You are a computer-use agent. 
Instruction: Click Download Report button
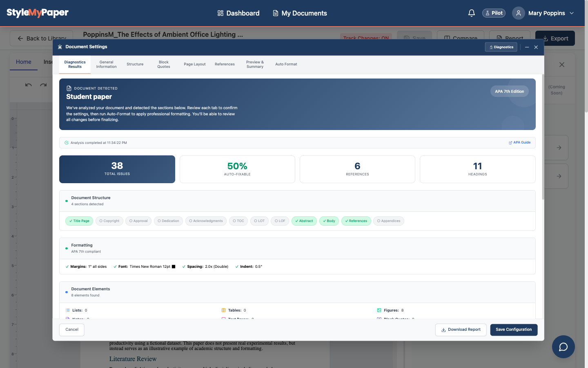[461, 330]
